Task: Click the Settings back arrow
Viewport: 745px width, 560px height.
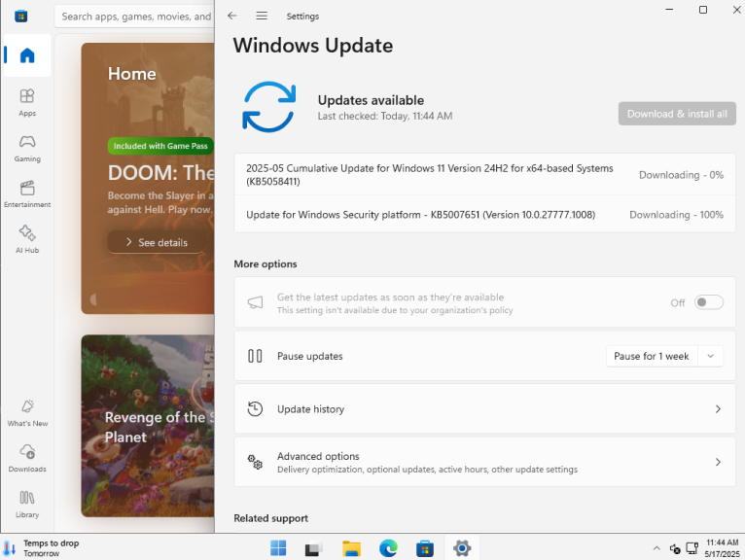Action: pos(231,16)
